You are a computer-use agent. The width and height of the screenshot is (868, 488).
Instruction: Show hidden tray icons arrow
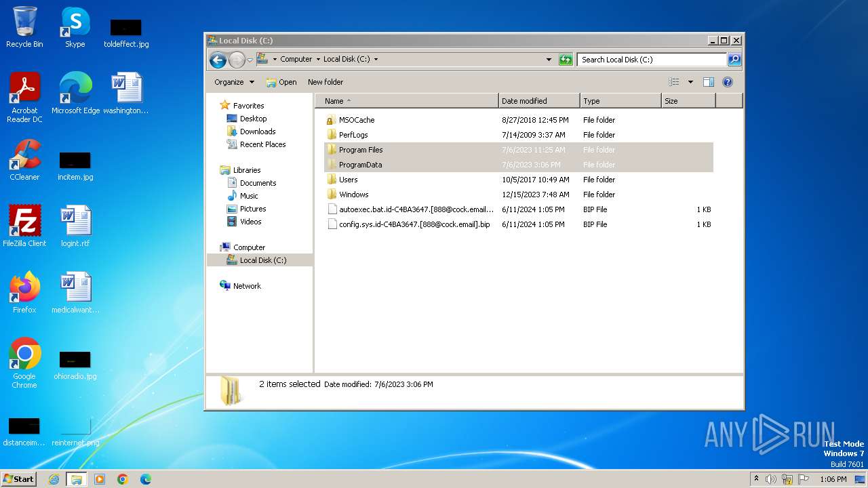(756, 479)
